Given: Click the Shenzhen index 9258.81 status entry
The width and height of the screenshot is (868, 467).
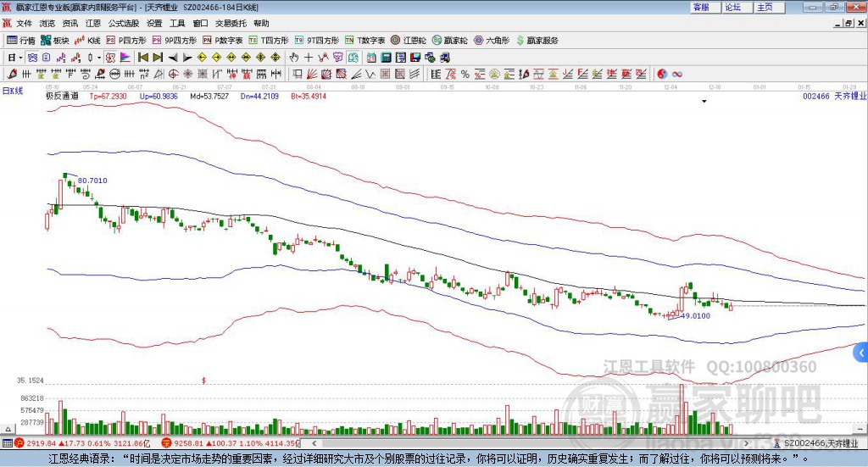Looking at the screenshot, I should pyautogui.click(x=231, y=443).
